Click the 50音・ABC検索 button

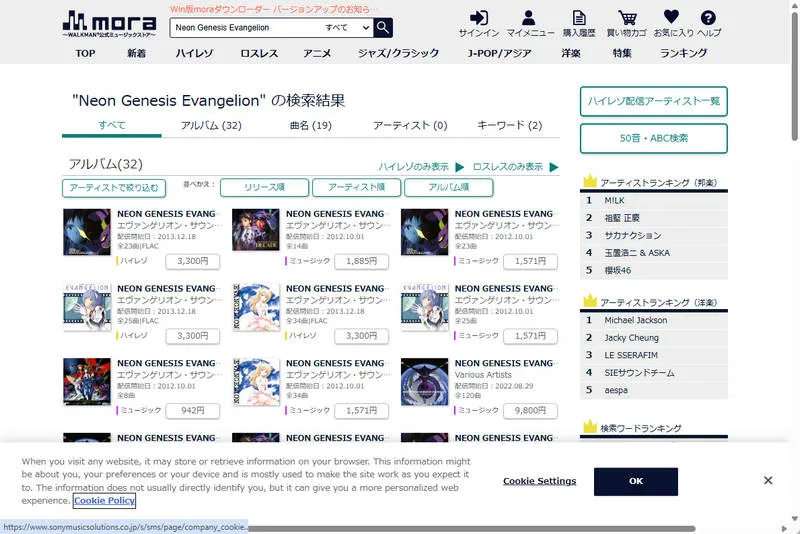click(x=654, y=138)
